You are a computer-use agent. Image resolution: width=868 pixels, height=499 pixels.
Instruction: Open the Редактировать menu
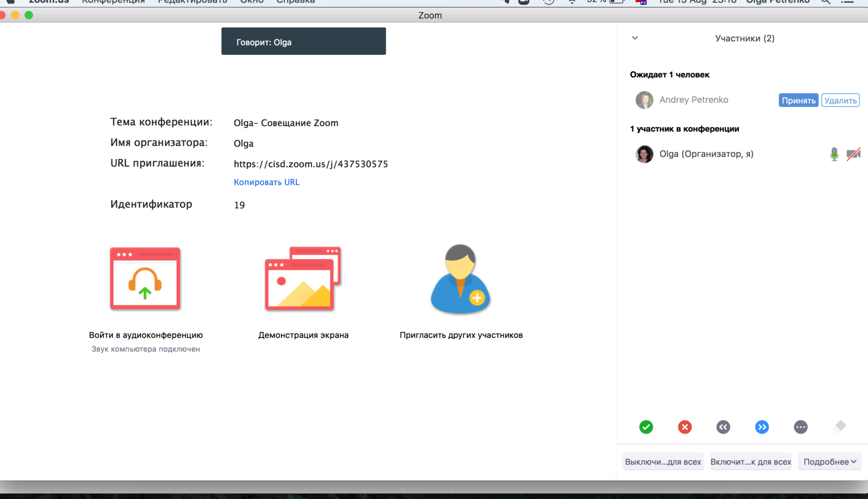click(192, 2)
